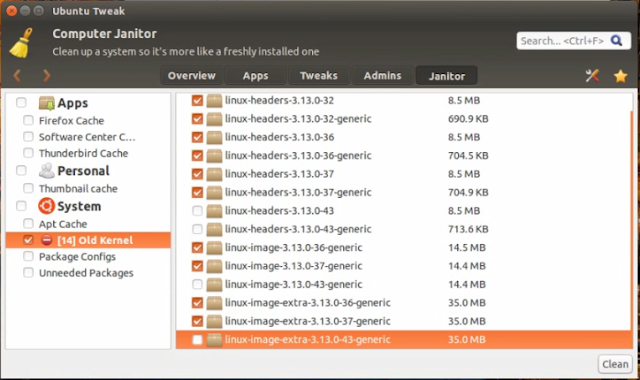
Task: Enable the Apt Cache checkbox
Action: point(28,224)
